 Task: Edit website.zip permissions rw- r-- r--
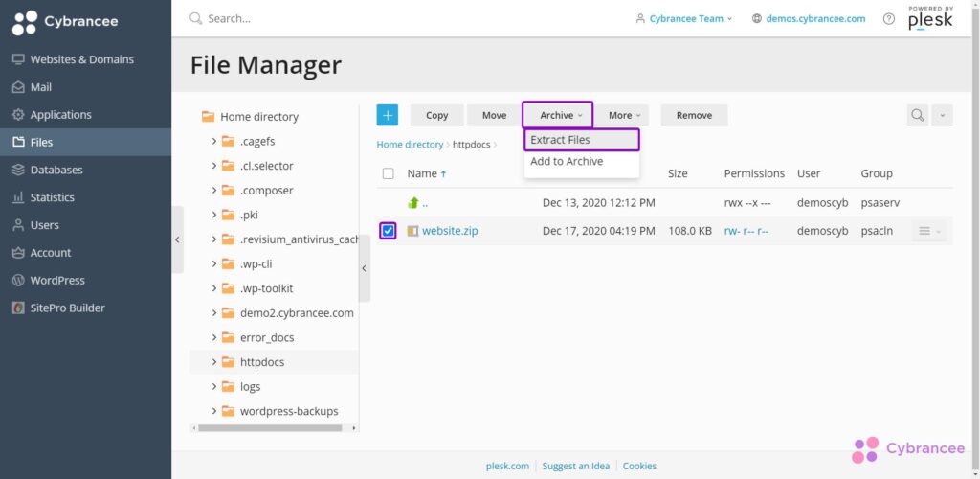tap(746, 231)
